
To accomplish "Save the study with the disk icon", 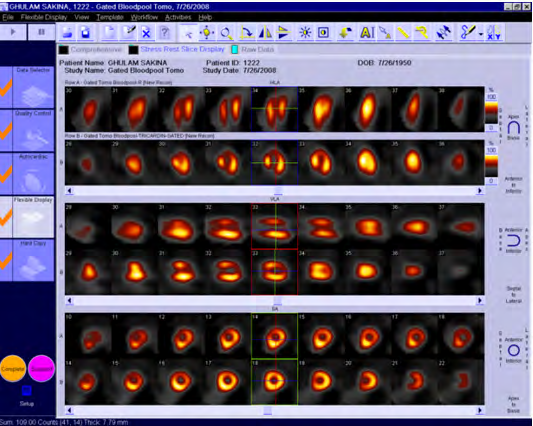I will [85, 33].
